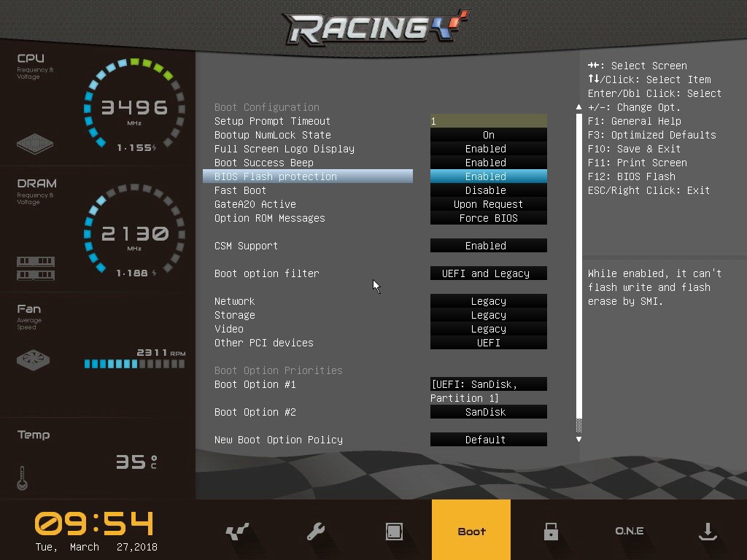Open the Security padlock icon
The width and height of the screenshot is (747, 560).
[551, 532]
